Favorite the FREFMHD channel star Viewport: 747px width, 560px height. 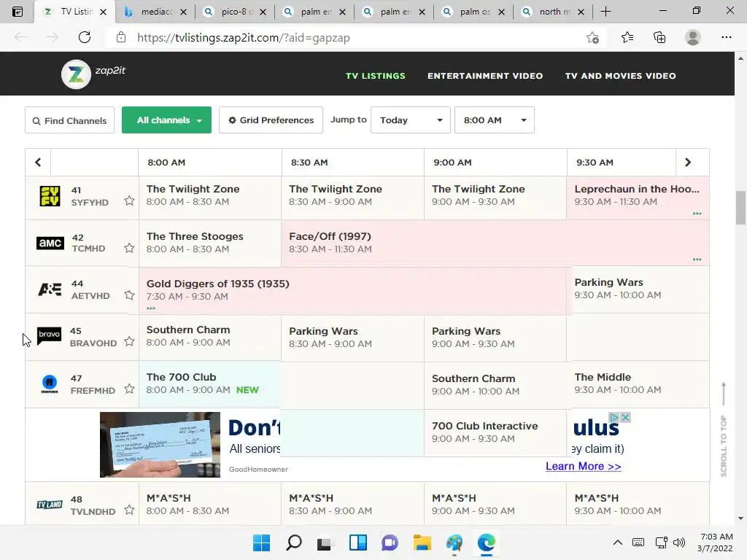point(129,389)
